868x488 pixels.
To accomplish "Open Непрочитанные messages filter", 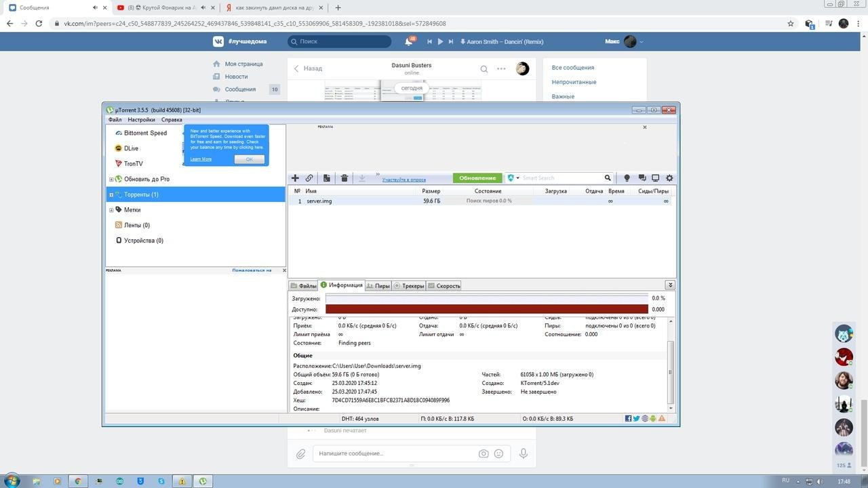I will [x=574, y=82].
